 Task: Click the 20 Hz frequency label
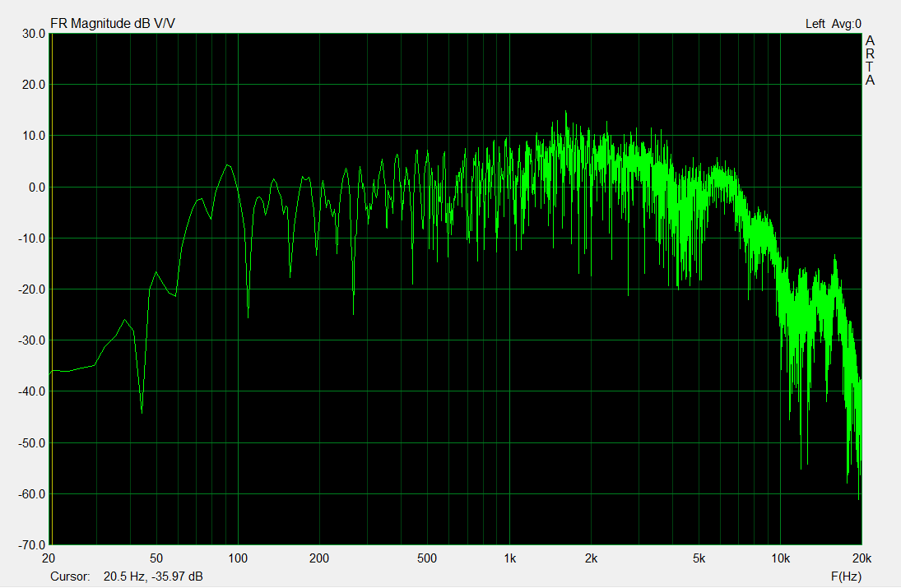point(49,558)
